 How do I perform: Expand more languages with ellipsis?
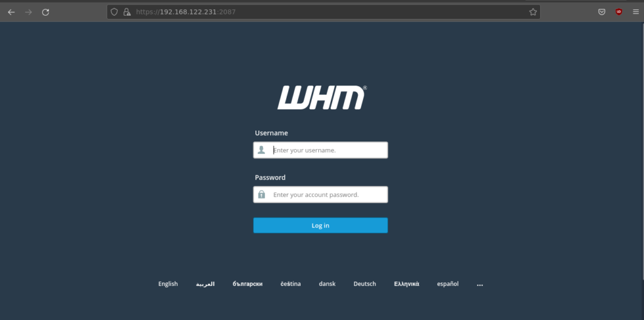coord(480,284)
